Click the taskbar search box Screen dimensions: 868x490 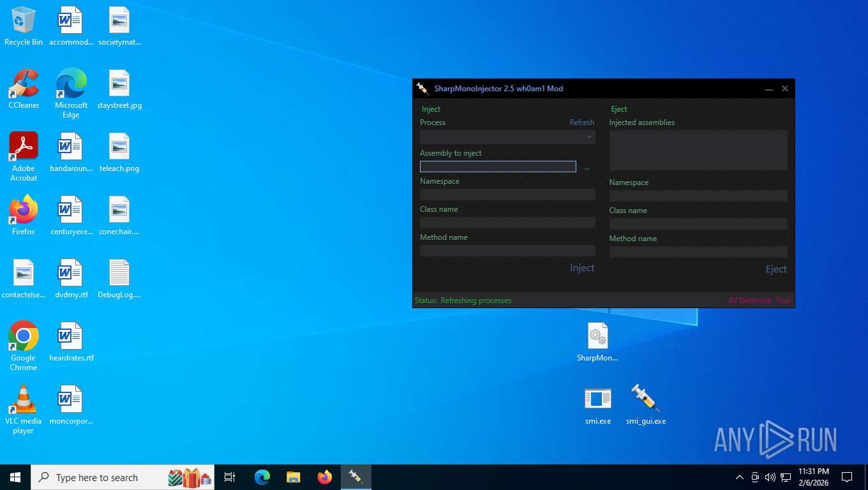(x=123, y=477)
